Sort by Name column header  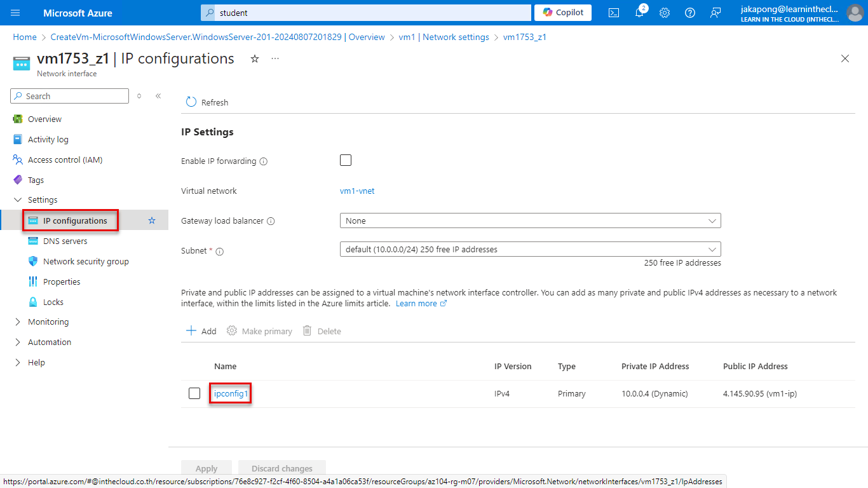[225, 366]
